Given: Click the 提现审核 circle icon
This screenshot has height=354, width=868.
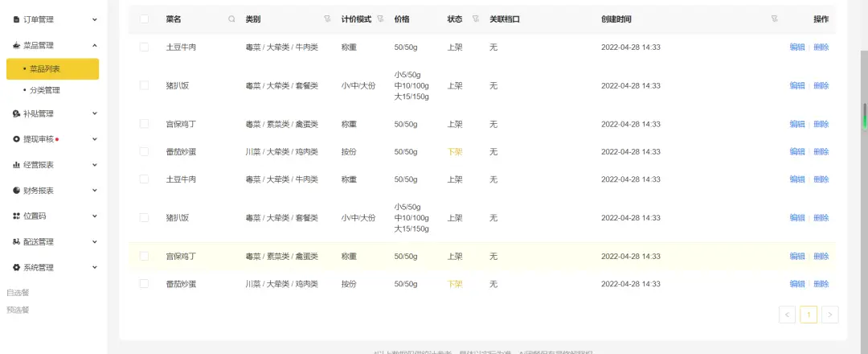Looking at the screenshot, I should pos(16,139).
